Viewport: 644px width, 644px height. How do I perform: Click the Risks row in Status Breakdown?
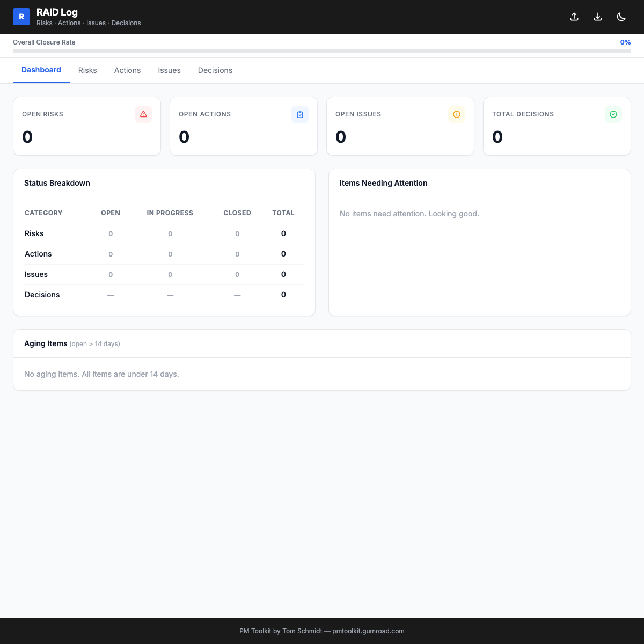click(34, 233)
